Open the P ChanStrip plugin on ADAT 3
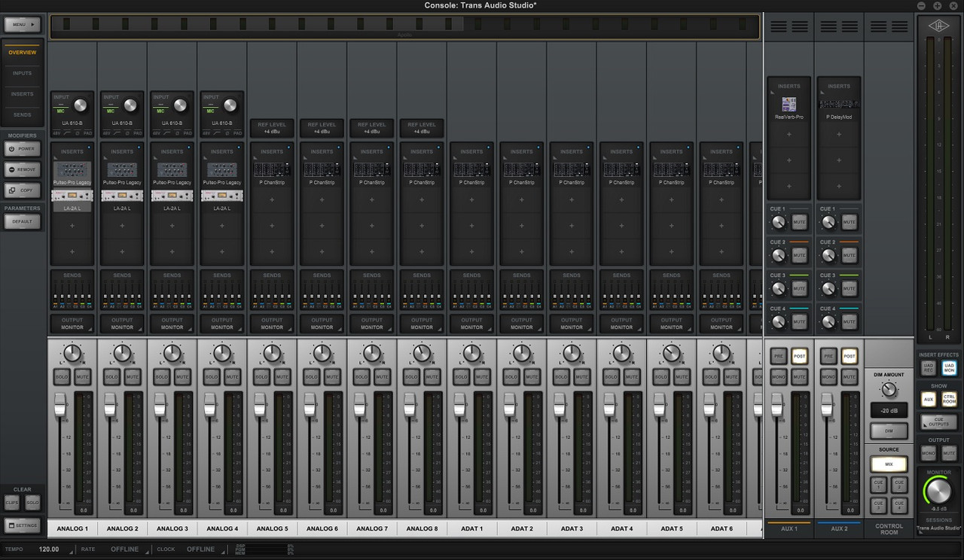Image resolution: width=964 pixels, height=560 pixels. point(572,169)
